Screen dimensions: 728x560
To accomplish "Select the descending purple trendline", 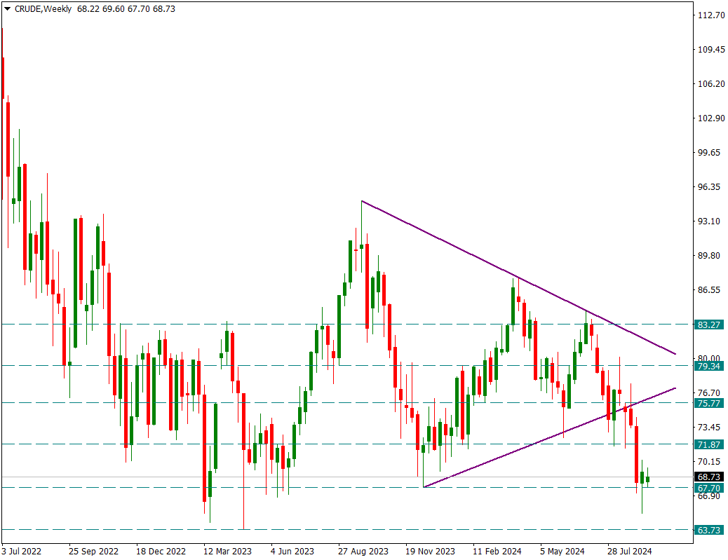I will [x=518, y=278].
